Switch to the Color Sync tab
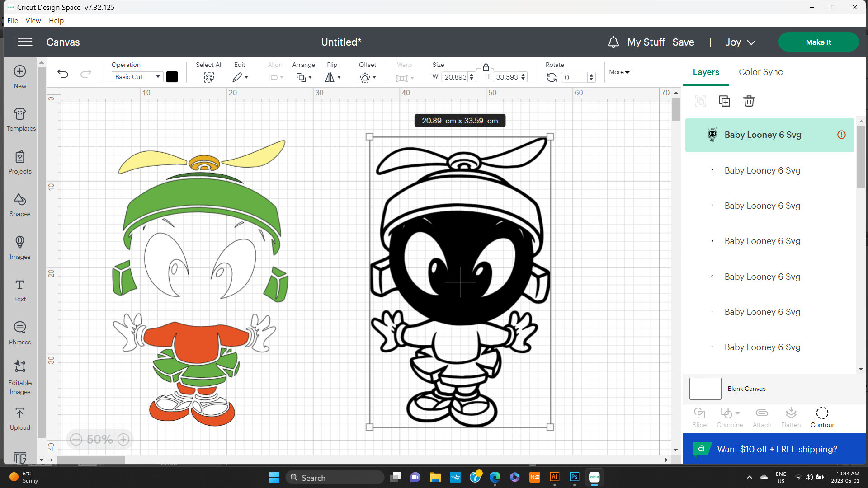 [x=760, y=72]
